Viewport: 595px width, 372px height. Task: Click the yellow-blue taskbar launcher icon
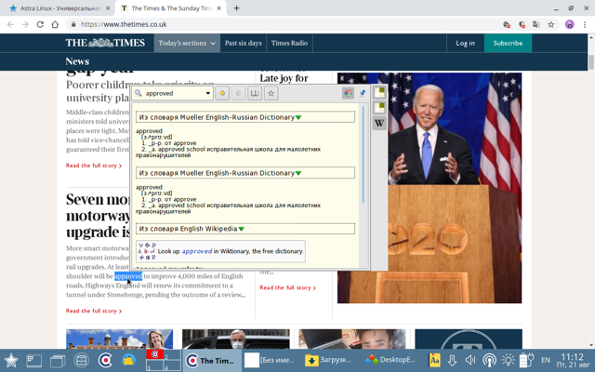tap(129, 360)
